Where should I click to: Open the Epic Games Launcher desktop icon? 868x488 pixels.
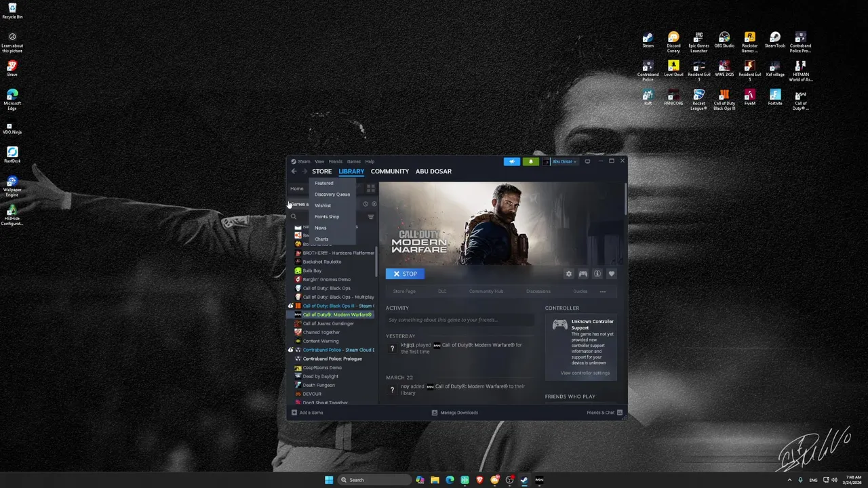pyautogui.click(x=698, y=42)
